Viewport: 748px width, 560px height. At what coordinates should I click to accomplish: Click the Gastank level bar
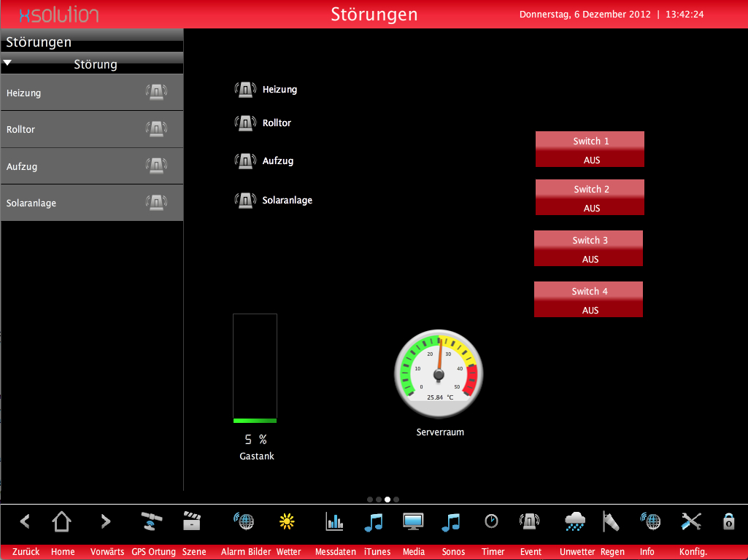point(255,368)
